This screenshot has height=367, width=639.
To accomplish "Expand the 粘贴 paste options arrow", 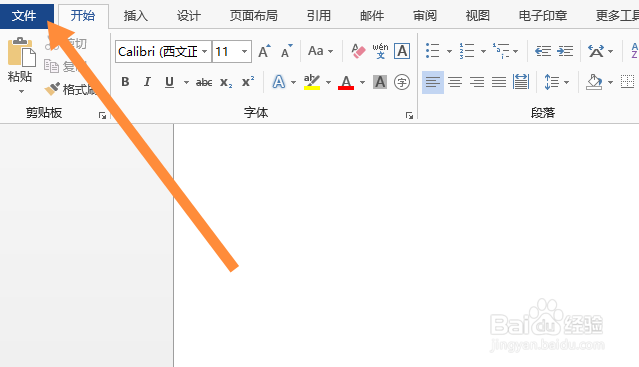I will click(21, 91).
